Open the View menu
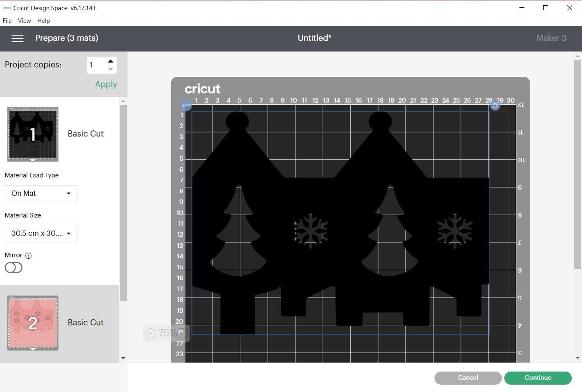Screen dimensions: 582x392 25,21
